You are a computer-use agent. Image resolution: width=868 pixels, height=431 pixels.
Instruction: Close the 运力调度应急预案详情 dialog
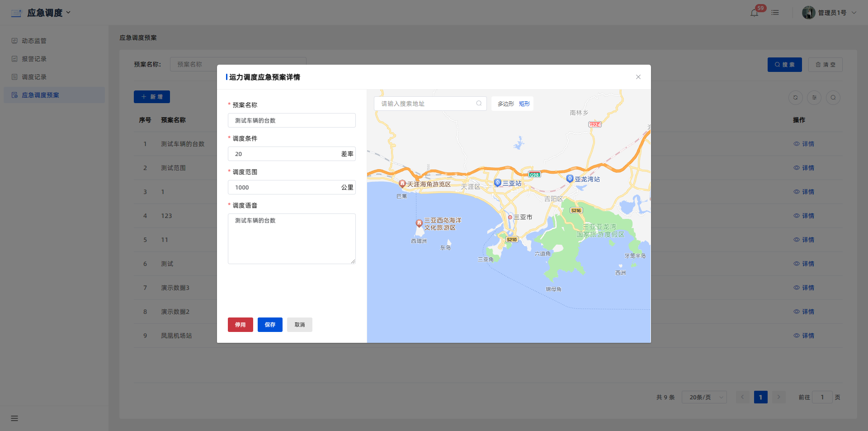click(x=638, y=77)
